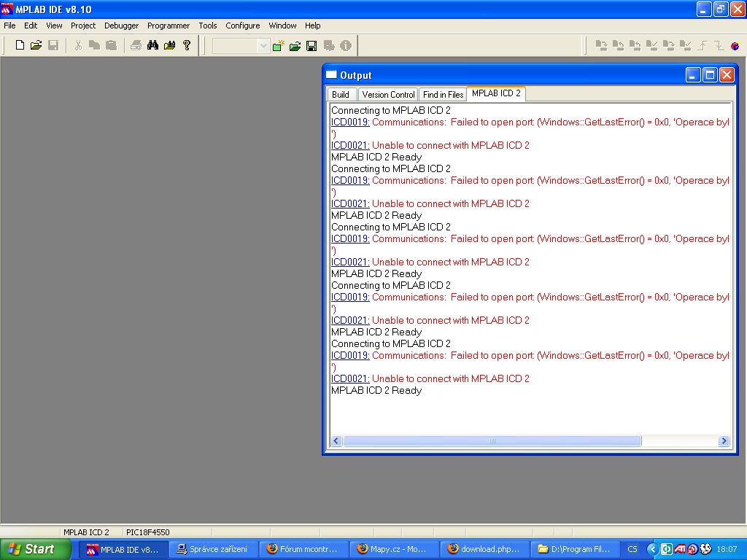Click the Open Project green folder icon
The height and width of the screenshot is (560, 747).
coord(295,46)
